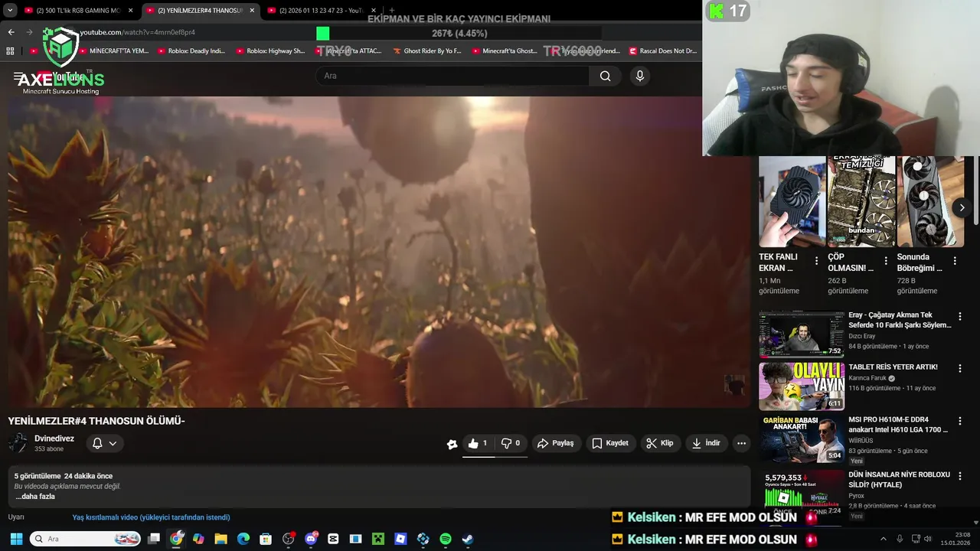Click the remix icon beside Like
The height and width of the screenshot is (551, 980).
(x=452, y=444)
